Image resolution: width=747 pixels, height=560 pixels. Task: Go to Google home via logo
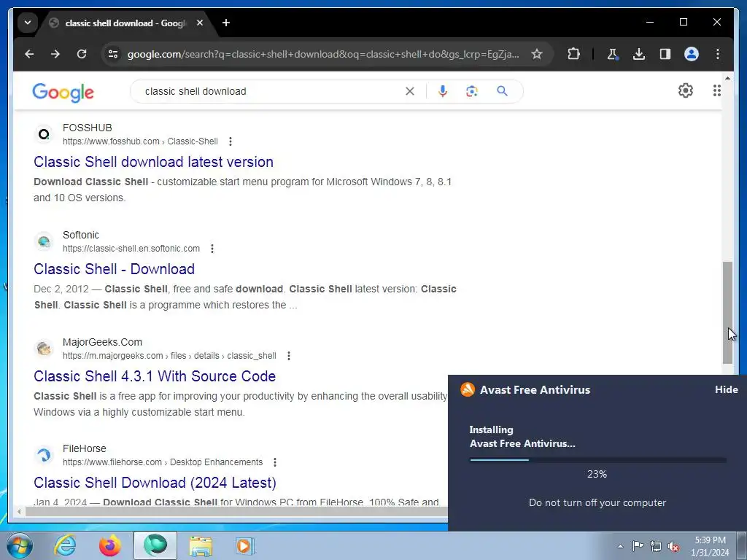pyautogui.click(x=63, y=92)
